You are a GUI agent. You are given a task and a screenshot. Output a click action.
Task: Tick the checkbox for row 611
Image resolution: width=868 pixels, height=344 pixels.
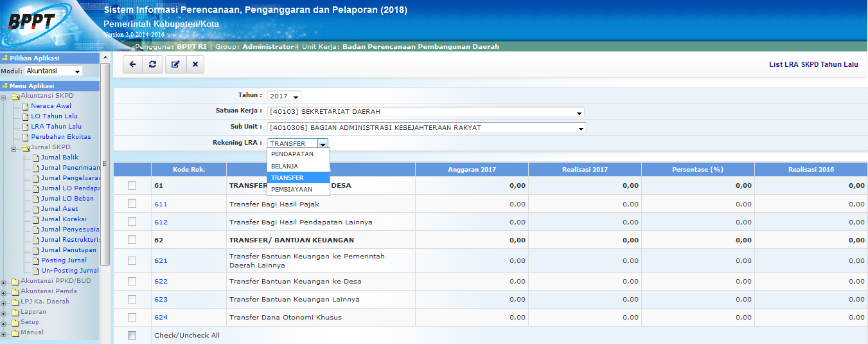pos(132,204)
